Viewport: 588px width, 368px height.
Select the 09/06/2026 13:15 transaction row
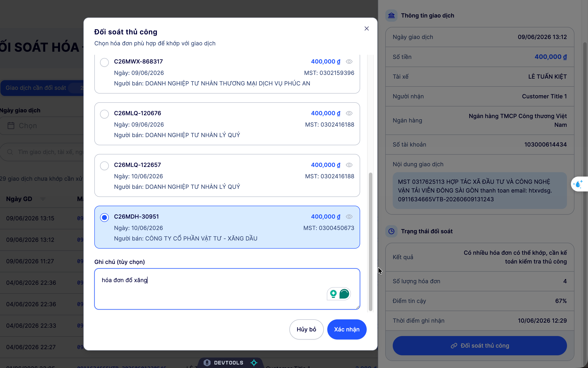point(42,218)
